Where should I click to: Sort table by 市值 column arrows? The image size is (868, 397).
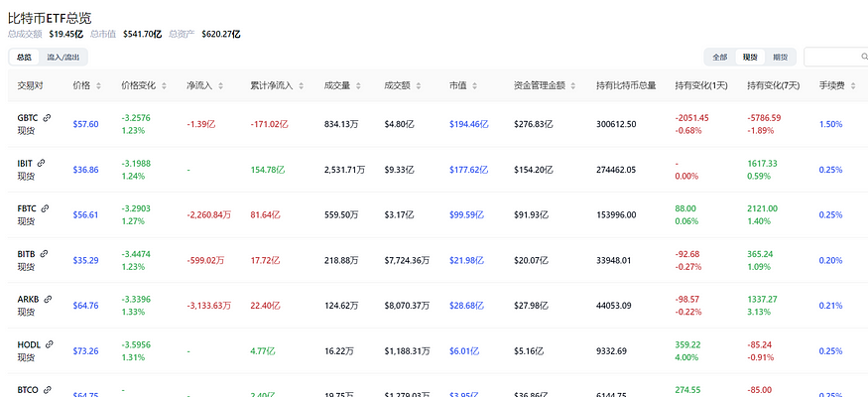475,85
